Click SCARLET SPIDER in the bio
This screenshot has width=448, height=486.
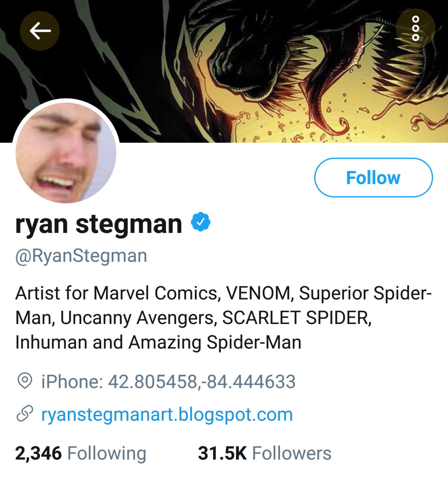click(296, 318)
